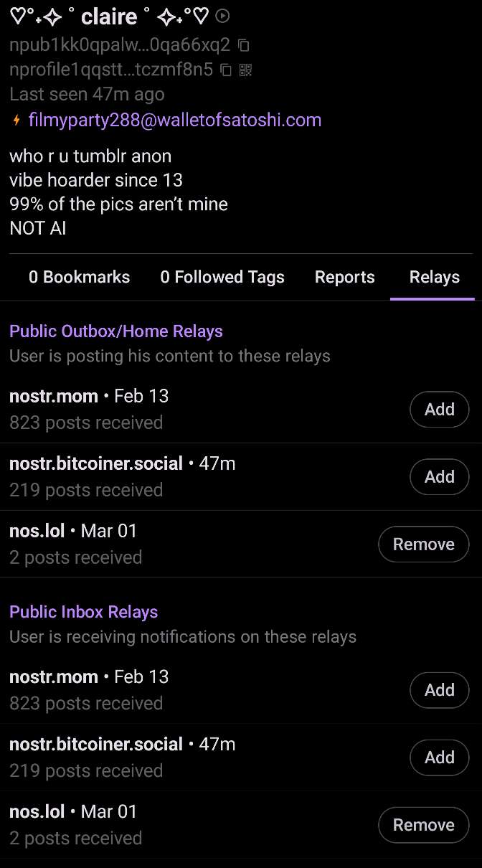The width and height of the screenshot is (482, 868).
Task: Select the Relays tab
Action: pyautogui.click(x=434, y=277)
